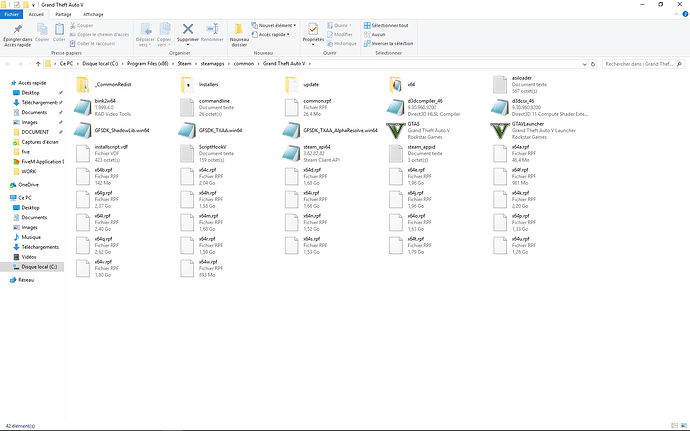Click the Supprimer delete icon
Viewport: 690px width, 431px height.
(x=188, y=29)
